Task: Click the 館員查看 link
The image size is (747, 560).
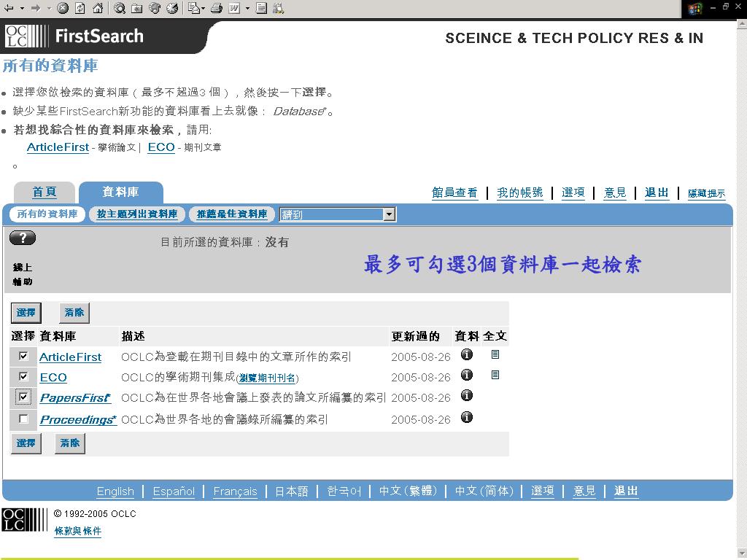Action: (454, 192)
